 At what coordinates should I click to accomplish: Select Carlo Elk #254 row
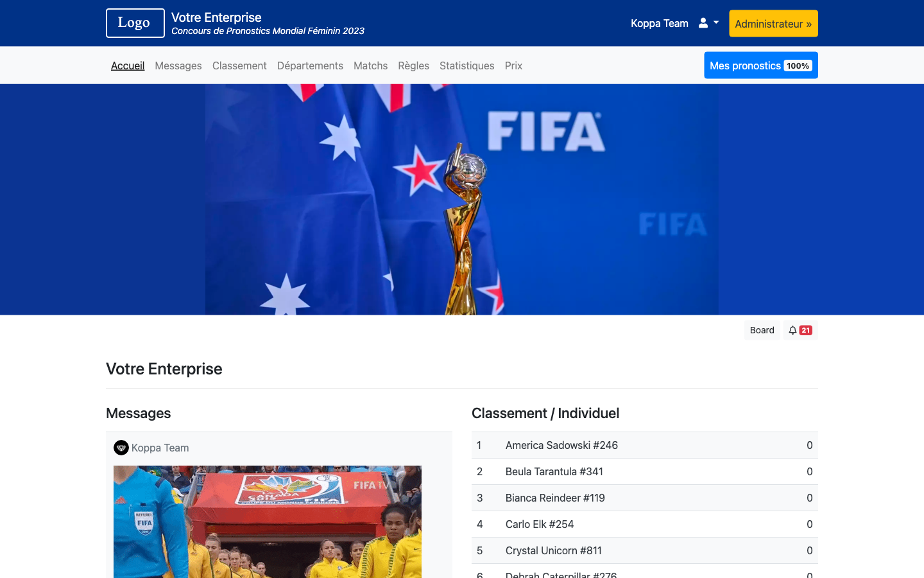coord(645,524)
